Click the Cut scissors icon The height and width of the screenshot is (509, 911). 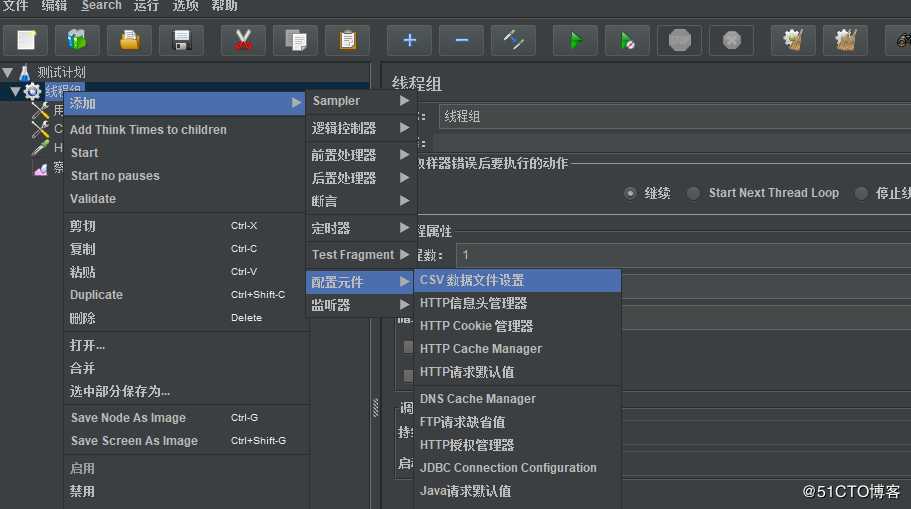243,41
